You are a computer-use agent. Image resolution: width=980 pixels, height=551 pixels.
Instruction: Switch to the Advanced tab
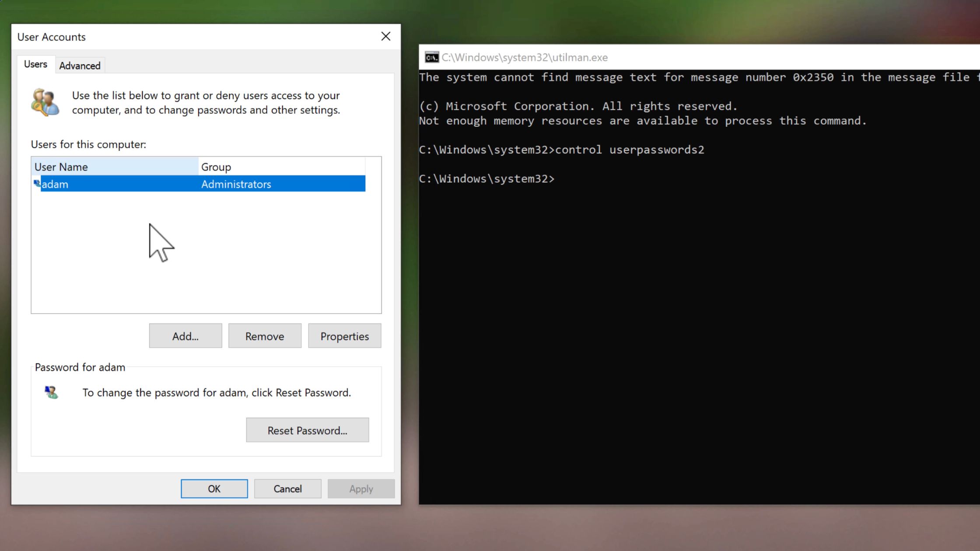[80, 65]
